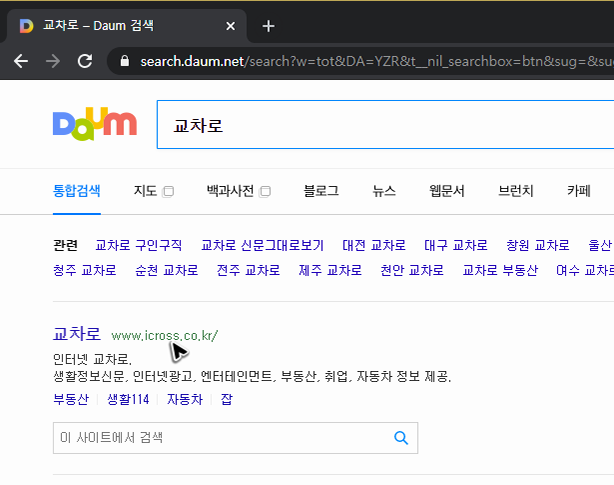Click the 인터넷 교차로 description text
614x485 pixels.
pos(92,359)
